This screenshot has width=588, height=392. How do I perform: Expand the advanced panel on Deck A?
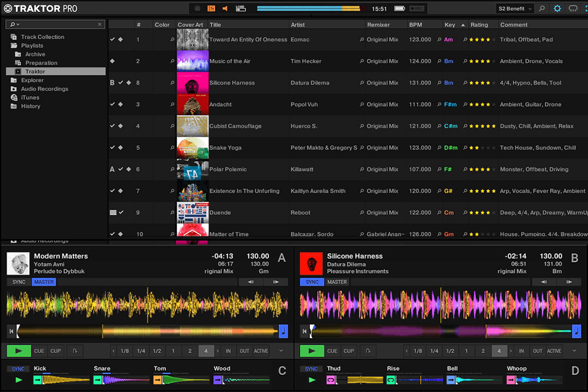pyautogui.click(x=281, y=351)
